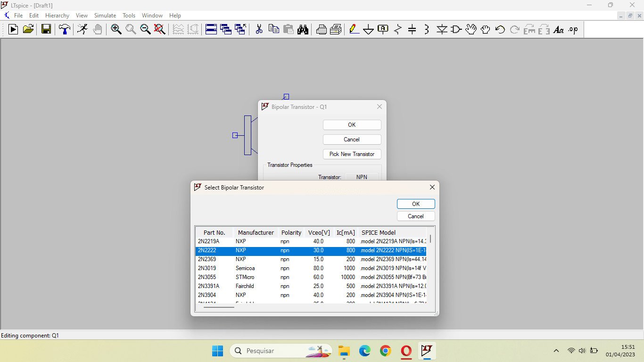644x362 pixels.
Task: Sort by Manufacturer column header
Action: (256, 232)
